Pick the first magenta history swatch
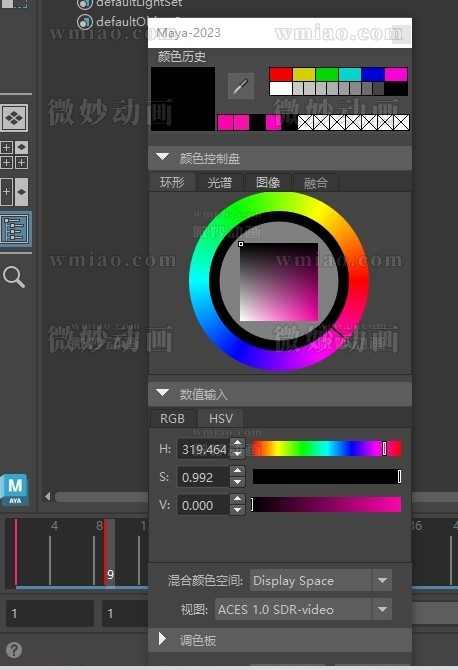Screen dimensions: 458x670 pyautogui.click(x=225, y=123)
